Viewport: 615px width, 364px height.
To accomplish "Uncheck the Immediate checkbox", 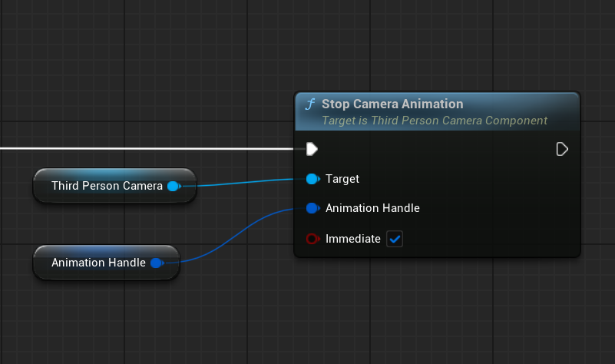I will pyautogui.click(x=395, y=239).
